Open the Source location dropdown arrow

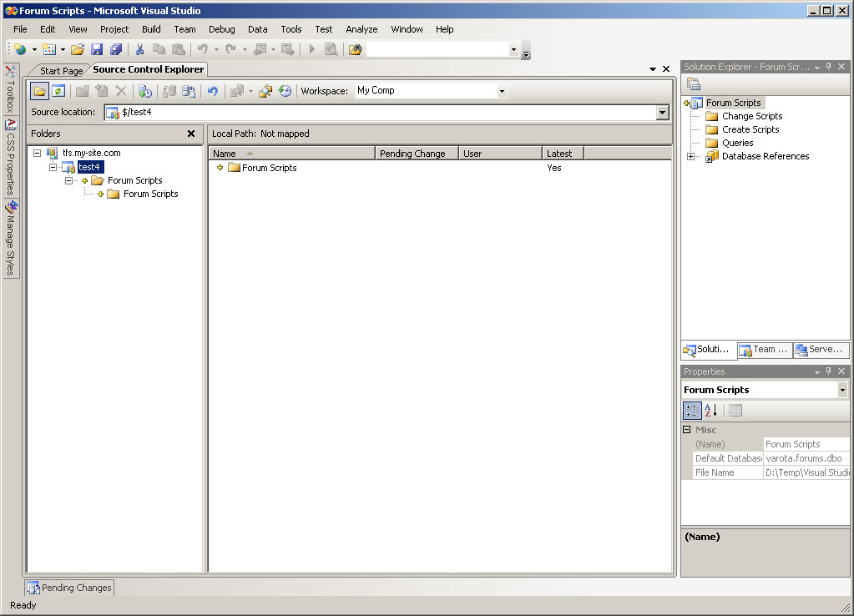point(662,113)
